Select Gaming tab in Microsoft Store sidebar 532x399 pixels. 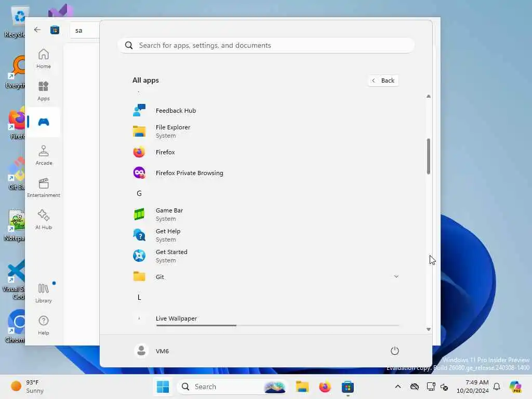click(44, 122)
